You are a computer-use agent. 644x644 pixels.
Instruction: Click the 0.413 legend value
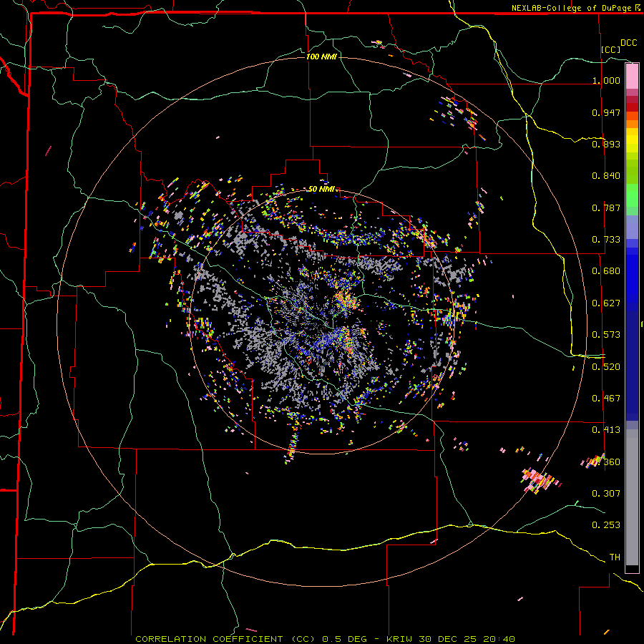coord(606,430)
